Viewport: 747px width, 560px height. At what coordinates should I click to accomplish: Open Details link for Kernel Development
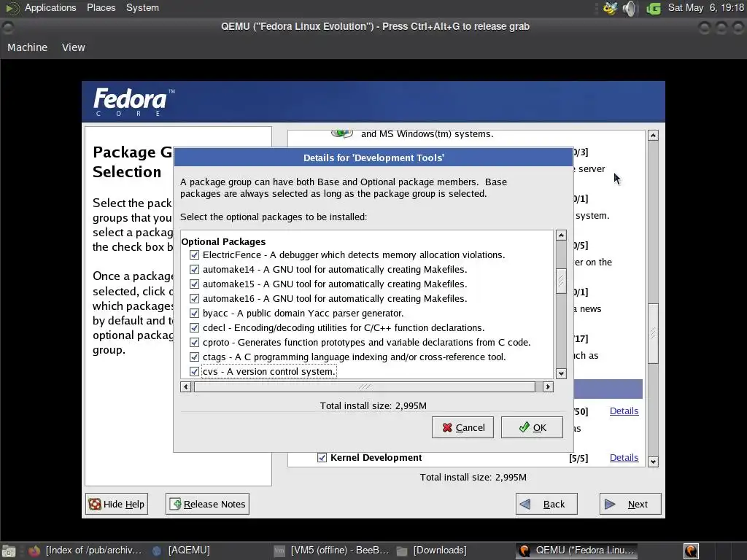click(x=624, y=458)
